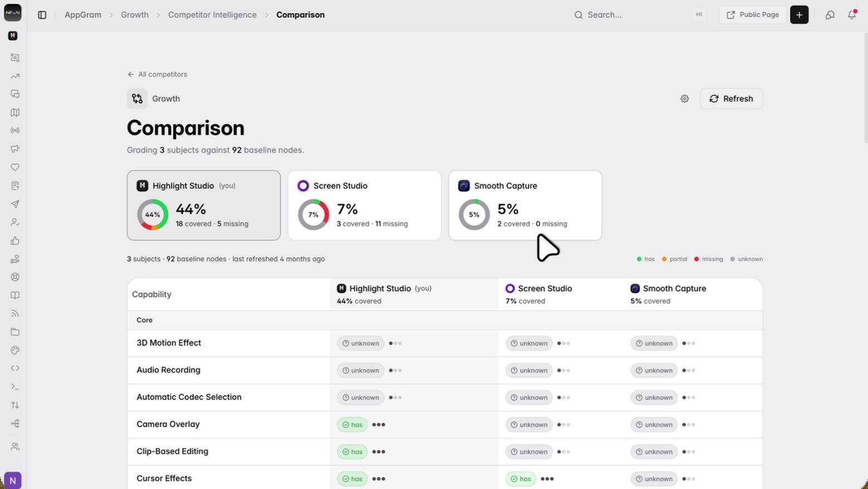
Task: Click Screen Studio's "has" badge for Cursor Effects
Action: pyautogui.click(x=521, y=478)
